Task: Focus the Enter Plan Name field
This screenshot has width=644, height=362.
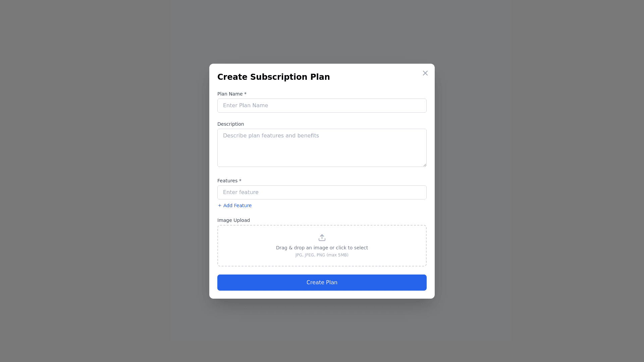Action: click(x=322, y=106)
